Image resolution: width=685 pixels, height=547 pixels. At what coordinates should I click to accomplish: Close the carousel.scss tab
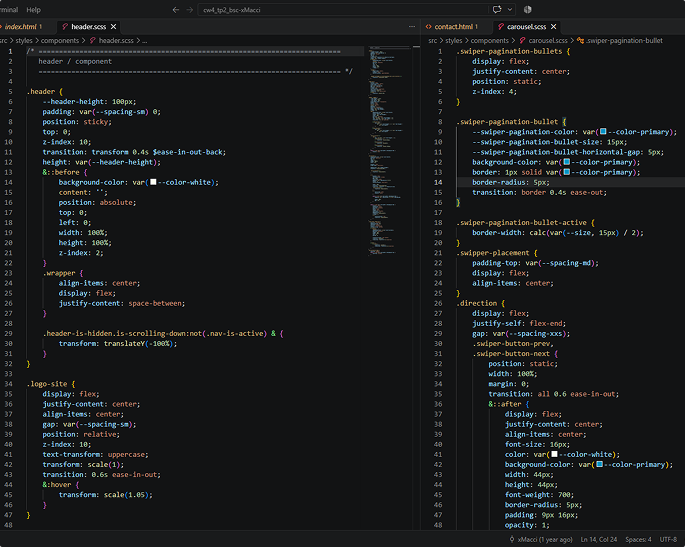554,27
